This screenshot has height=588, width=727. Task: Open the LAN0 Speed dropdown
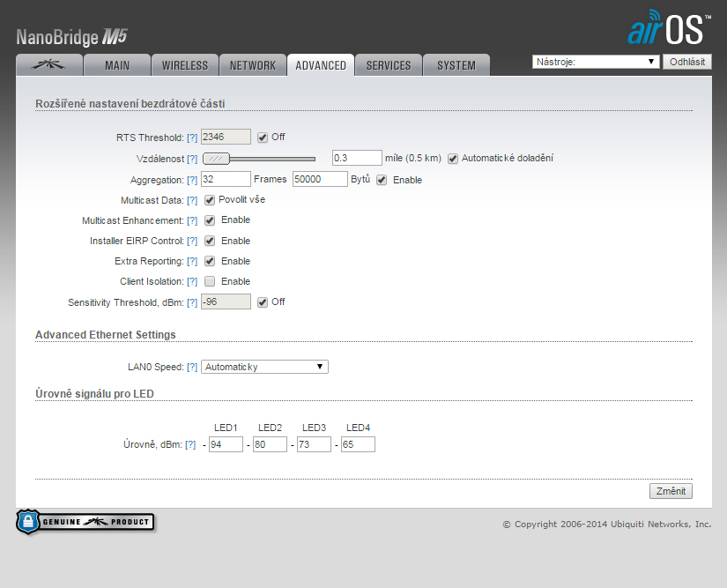coord(264,367)
